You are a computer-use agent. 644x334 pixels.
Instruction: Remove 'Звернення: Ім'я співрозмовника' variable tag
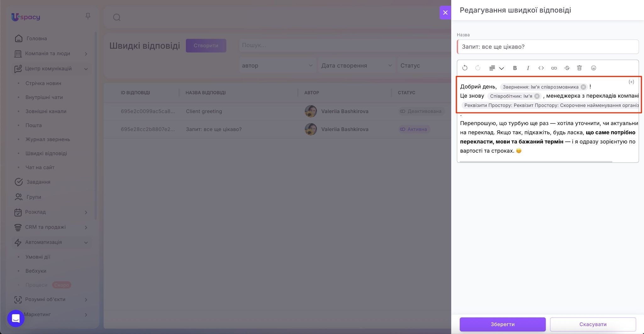click(583, 87)
